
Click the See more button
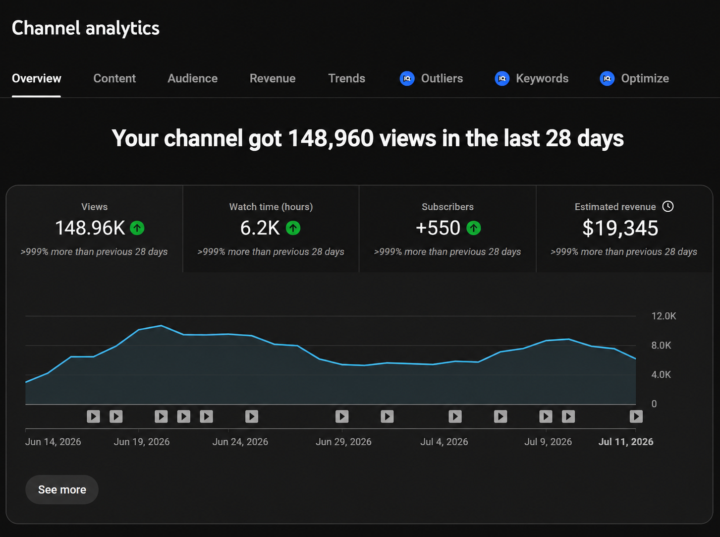click(62, 490)
